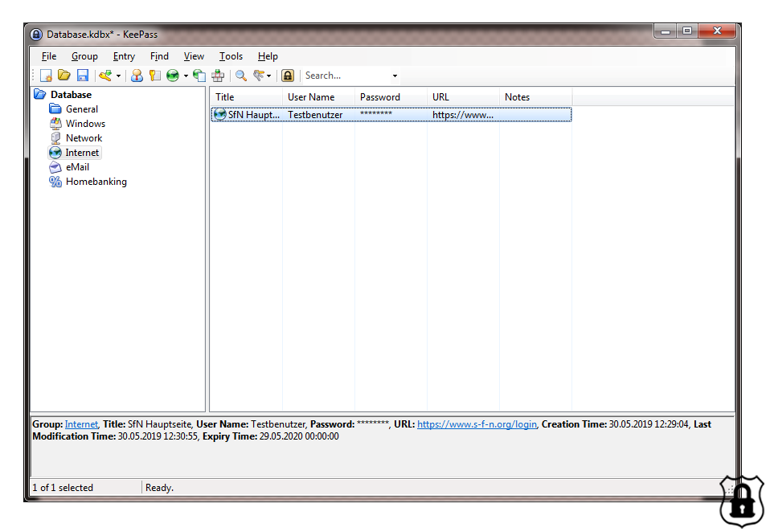Click the Homebanking percent icon
Screen dimensions: 766x532
(x=55, y=182)
